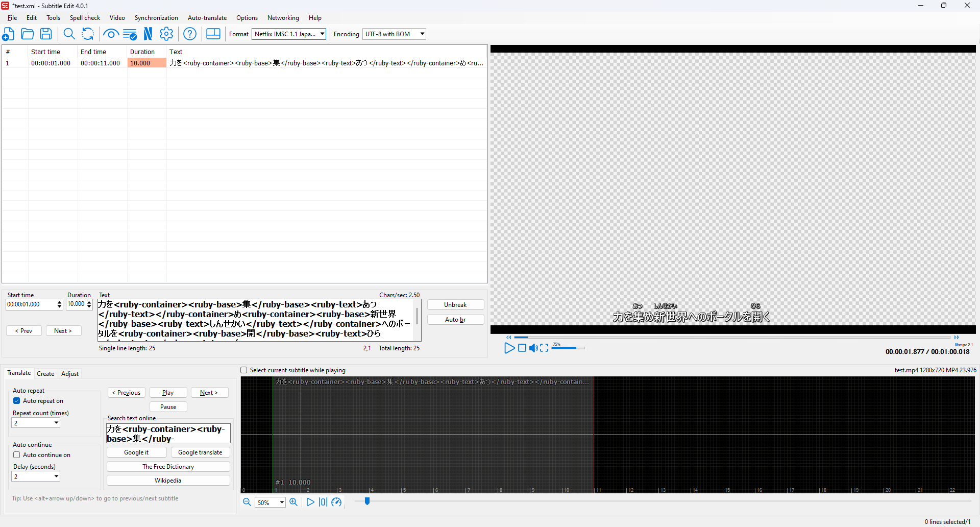Viewport: 980px width, 527px height.
Task: Open visual sync with the eye icon
Action: pos(110,34)
